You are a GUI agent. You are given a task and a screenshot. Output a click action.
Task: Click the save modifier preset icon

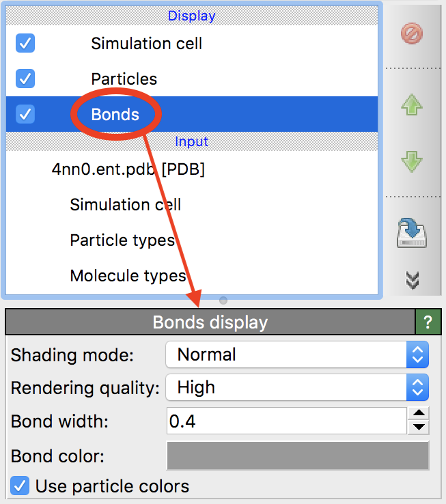[412, 232]
